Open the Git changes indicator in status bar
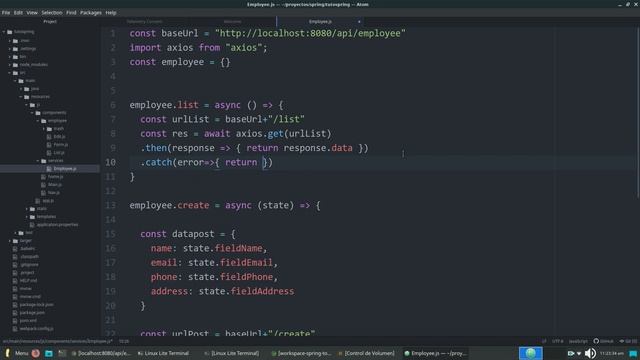Viewport: 640px width, 360px height. click(628, 341)
